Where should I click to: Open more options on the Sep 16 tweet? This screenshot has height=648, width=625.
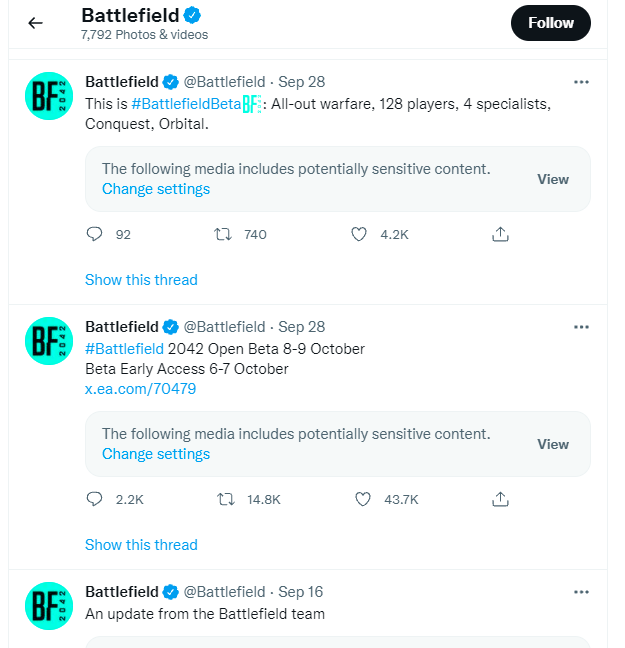(581, 592)
